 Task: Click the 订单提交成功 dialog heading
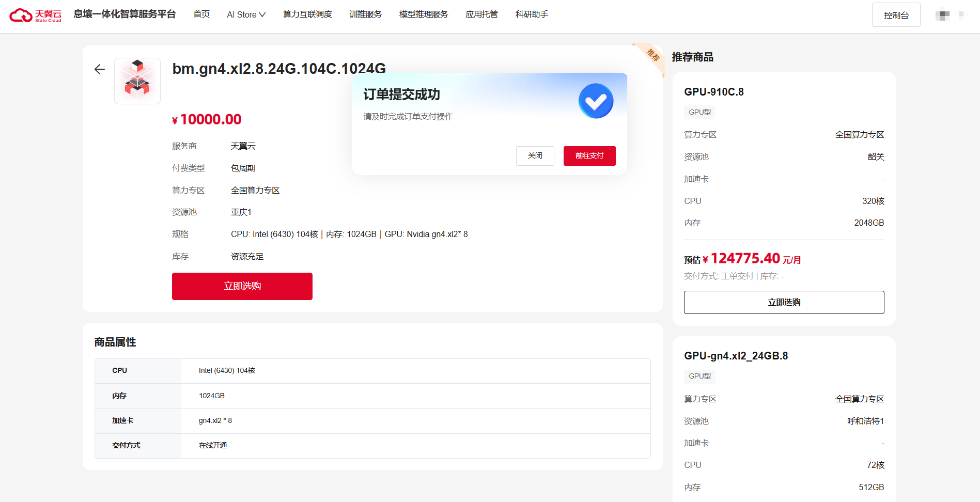(402, 95)
